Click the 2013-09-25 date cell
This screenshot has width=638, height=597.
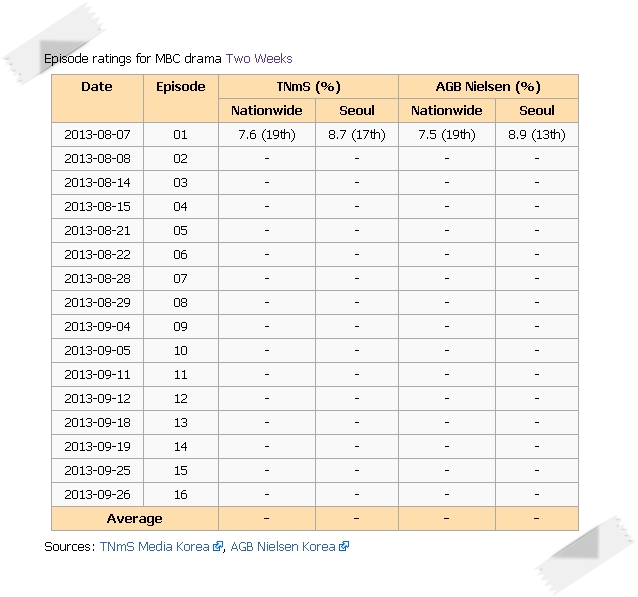(x=97, y=471)
